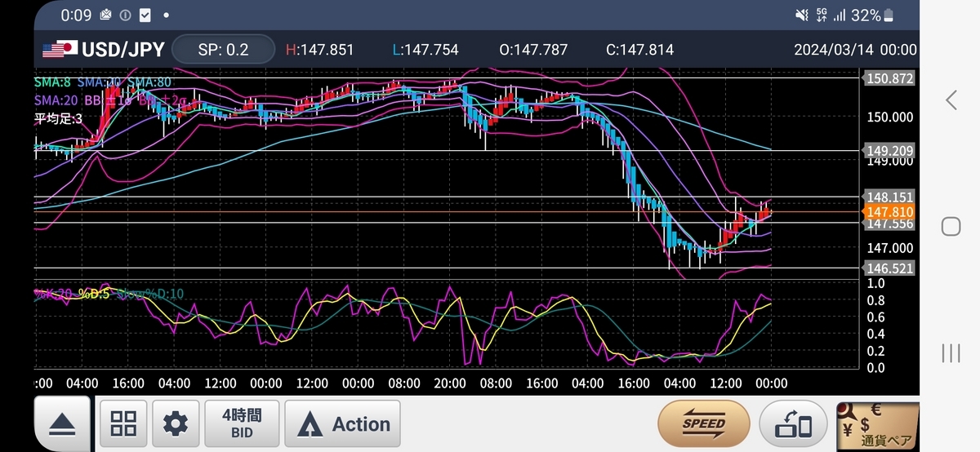Tap the Slow%D:10 stochastic legend
Screen dimensions: 980x452
tap(150, 294)
